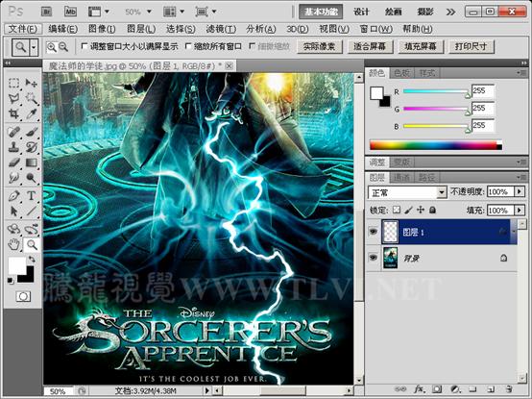The image size is (532, 399).
Task: Open the 滤镜(T) menu
Action: click(221, 29)
